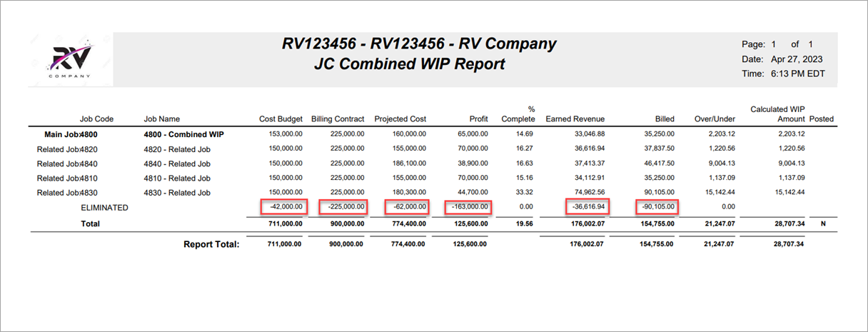Click percent complete '14.69'
The image size is (868, 332).
tap(525, 134)
